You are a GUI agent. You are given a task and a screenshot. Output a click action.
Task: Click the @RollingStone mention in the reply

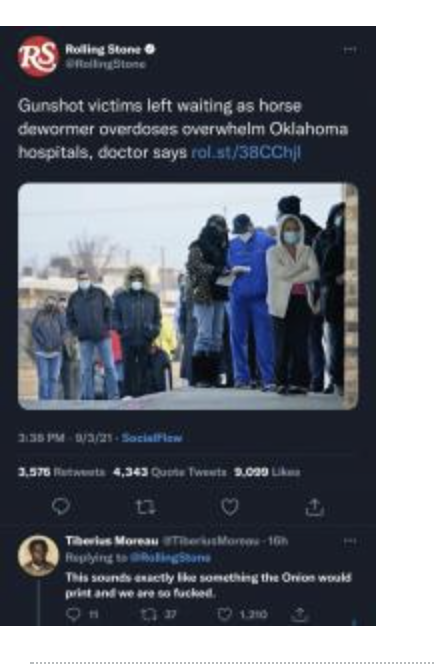(x=170, y=558)
